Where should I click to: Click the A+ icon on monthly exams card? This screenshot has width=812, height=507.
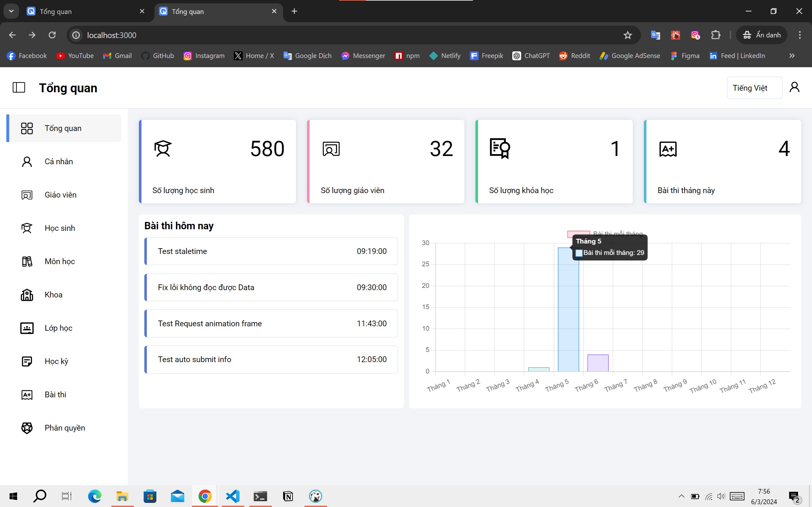tap(668, 149)
